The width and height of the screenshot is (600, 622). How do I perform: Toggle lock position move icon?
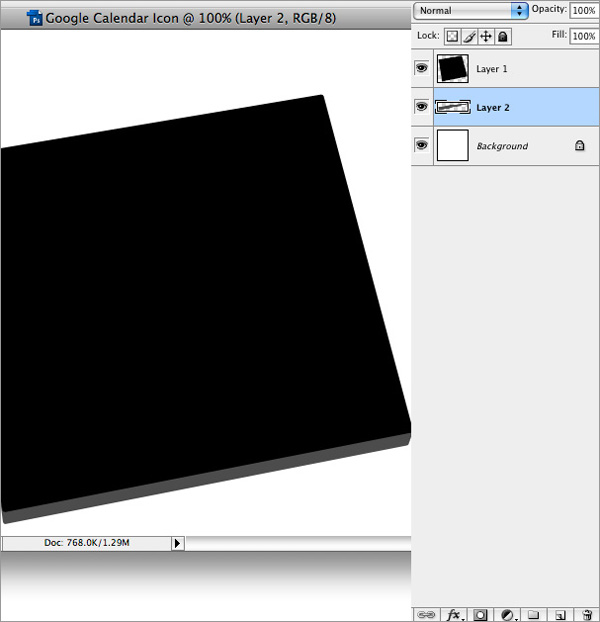pos(486,36)
